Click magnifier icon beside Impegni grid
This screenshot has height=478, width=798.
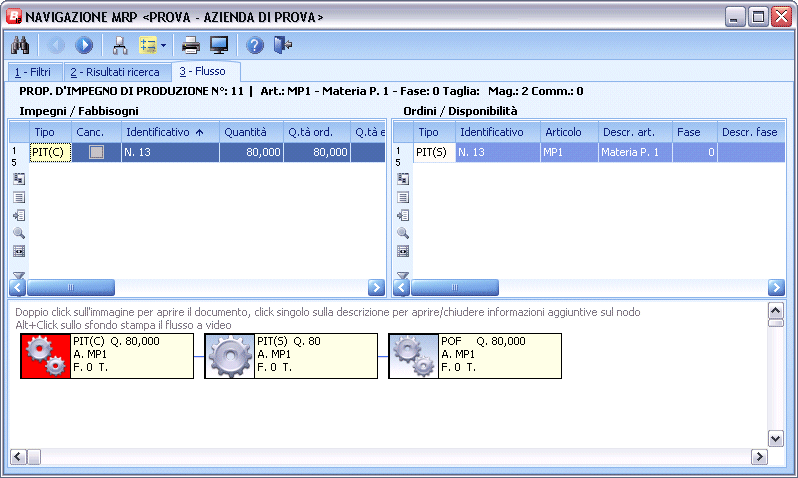[x=19, y=233]
